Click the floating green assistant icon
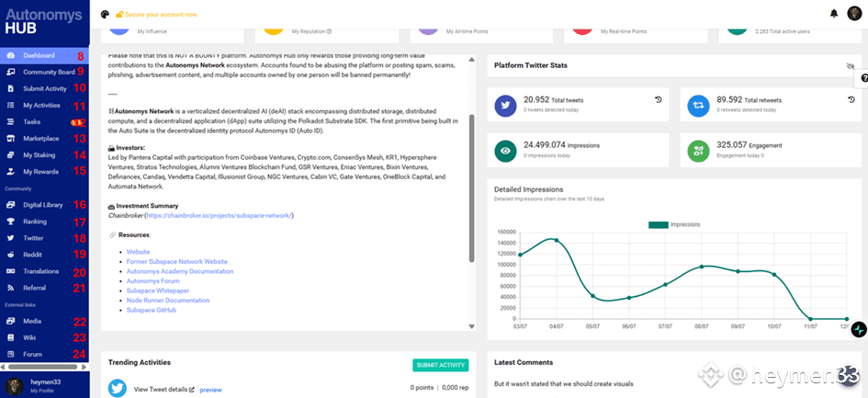Viewport: 868px width, 398px height. click(859, 329)
